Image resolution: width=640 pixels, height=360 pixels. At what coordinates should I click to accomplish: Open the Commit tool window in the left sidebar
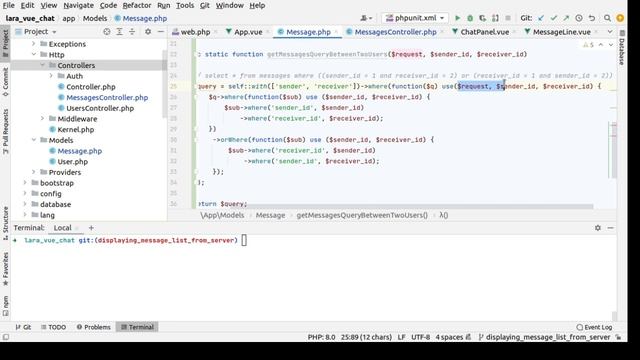(5, 82)
